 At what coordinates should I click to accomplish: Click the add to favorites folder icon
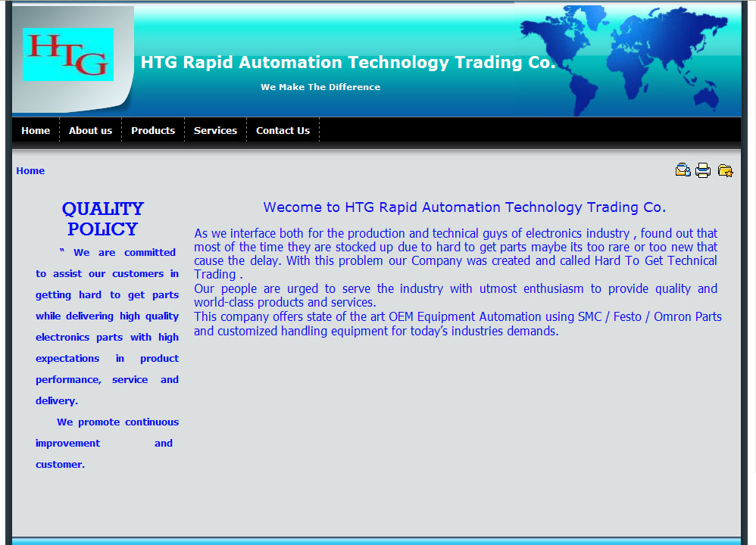point(725,170)
